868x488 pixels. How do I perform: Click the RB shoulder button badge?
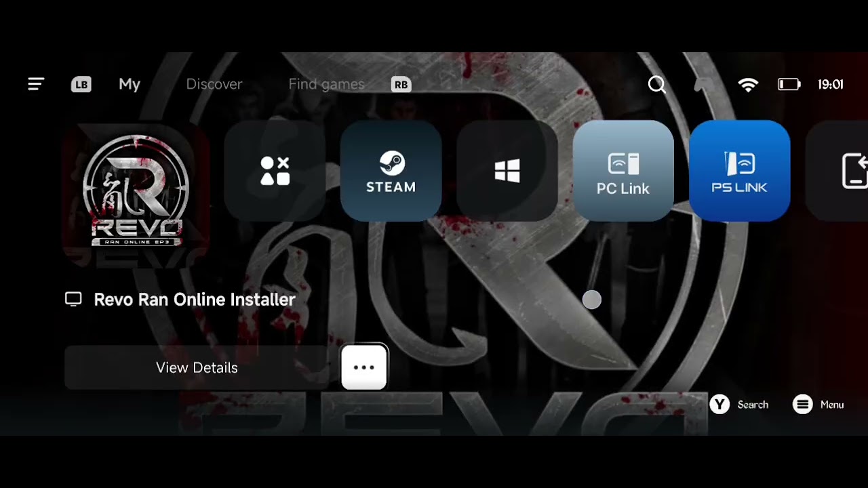(x=401, y=85)
